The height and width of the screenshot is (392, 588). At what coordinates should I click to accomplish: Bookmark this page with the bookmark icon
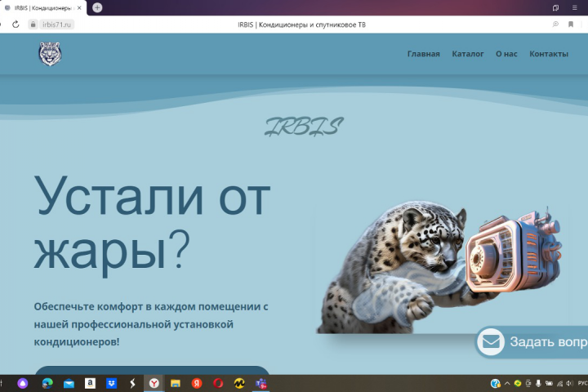tap(571, 24)
